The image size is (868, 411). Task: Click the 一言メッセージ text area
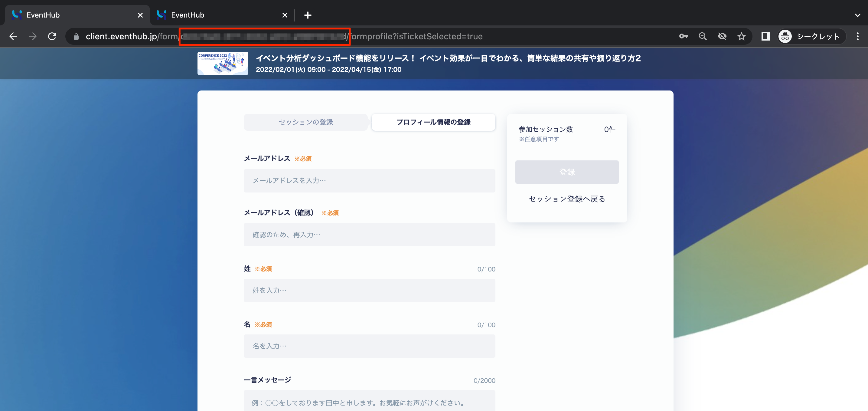click(369, 401)
